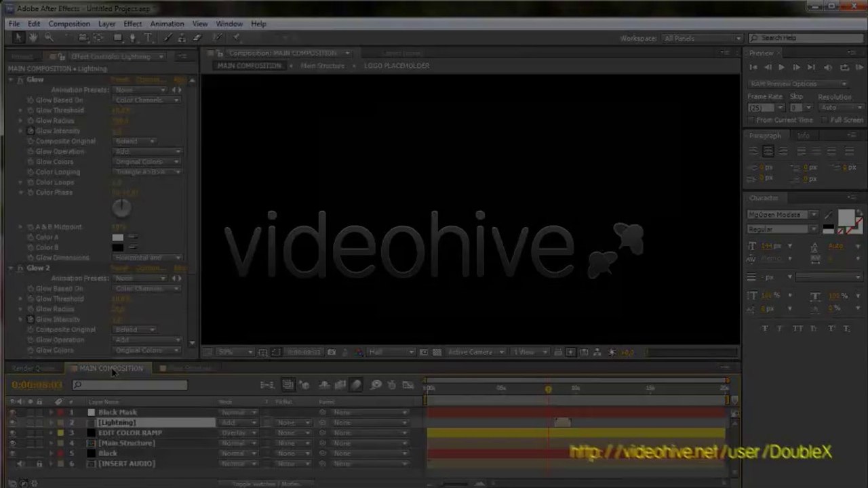Open RAM Preview Options dropdown
868x488 pixels.
[x=798, y=84]
